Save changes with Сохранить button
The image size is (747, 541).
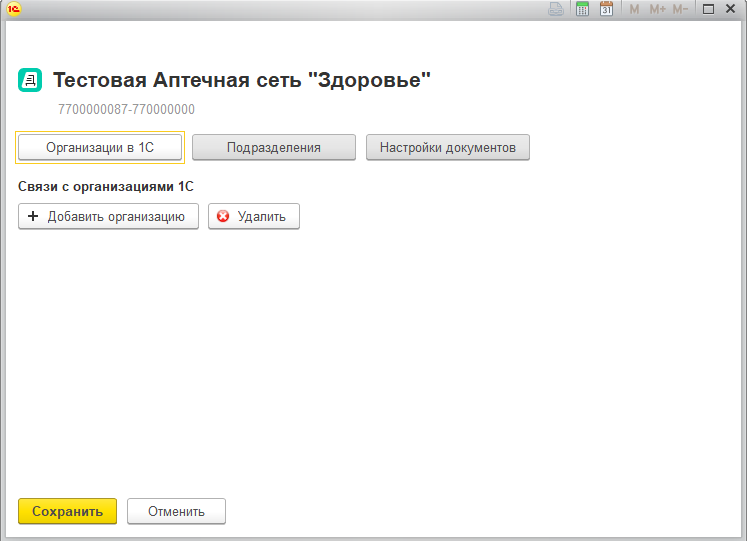coord(68,511)
